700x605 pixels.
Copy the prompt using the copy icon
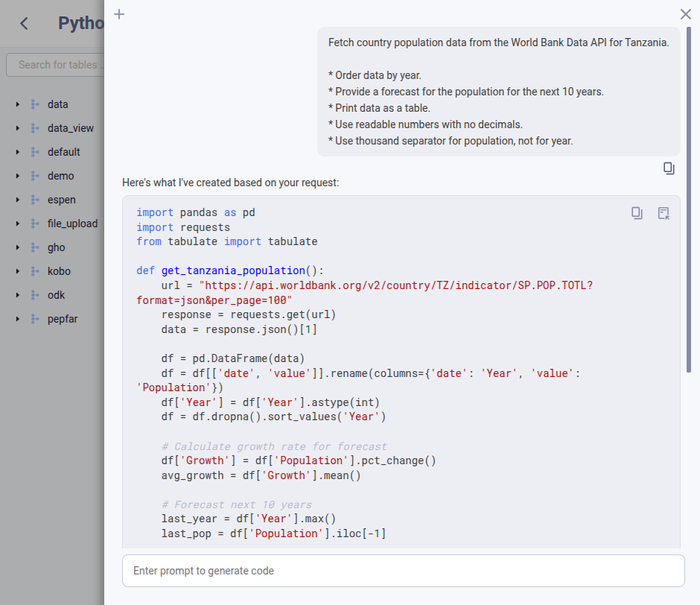click(x=668, y=168)
